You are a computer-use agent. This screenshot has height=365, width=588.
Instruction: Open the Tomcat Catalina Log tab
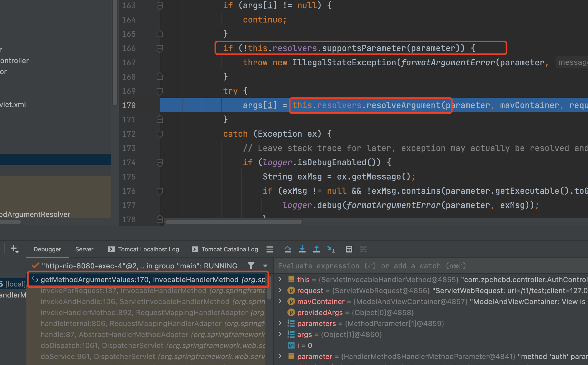229,249
